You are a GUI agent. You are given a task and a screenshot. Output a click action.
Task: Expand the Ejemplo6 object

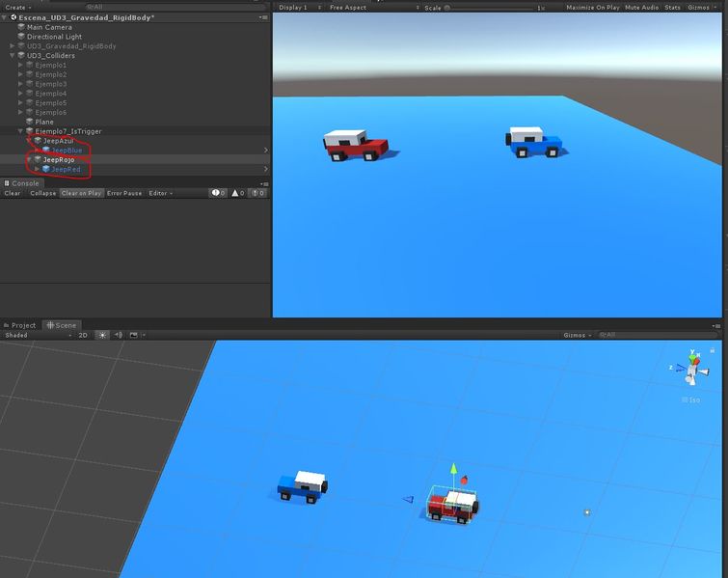pos(20,113)
